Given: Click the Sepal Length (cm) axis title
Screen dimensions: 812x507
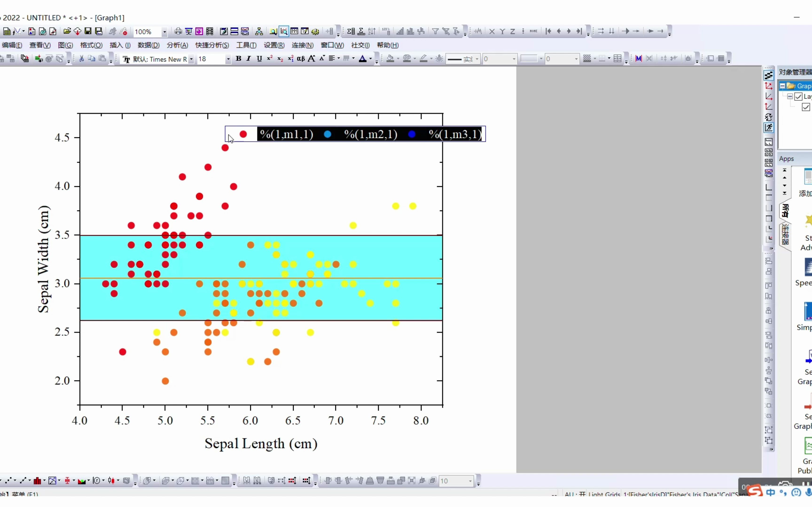Looking at the screenshot, I should click(261, 444).
